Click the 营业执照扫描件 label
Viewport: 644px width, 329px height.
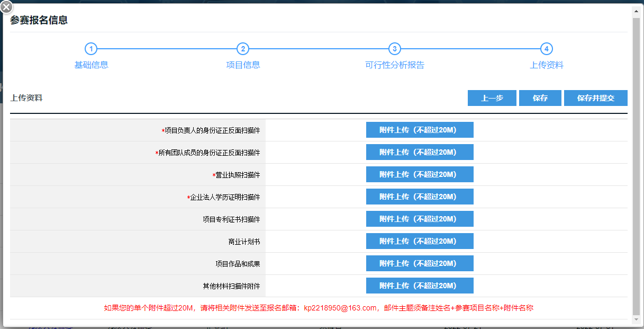[237, 175]
